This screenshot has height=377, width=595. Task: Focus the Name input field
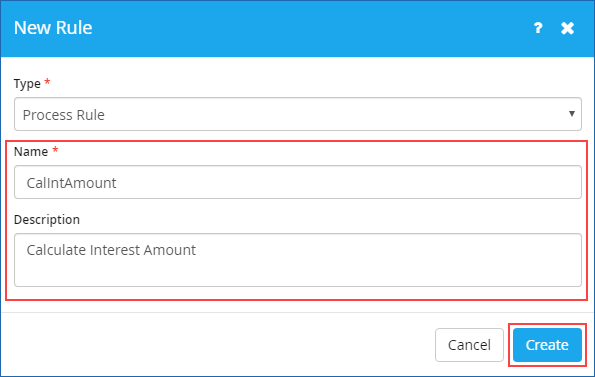tap(298, 182)
